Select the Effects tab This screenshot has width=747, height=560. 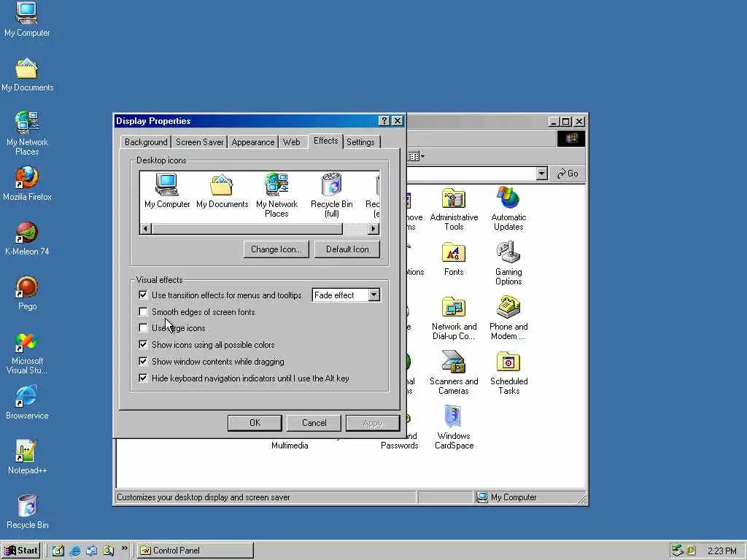(x=326, y=141)
